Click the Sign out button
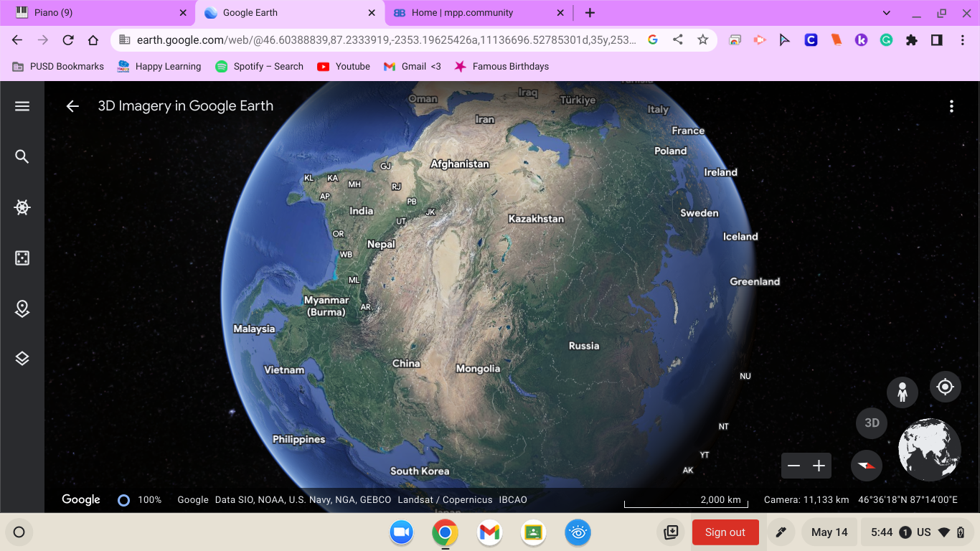 [725, 532]
